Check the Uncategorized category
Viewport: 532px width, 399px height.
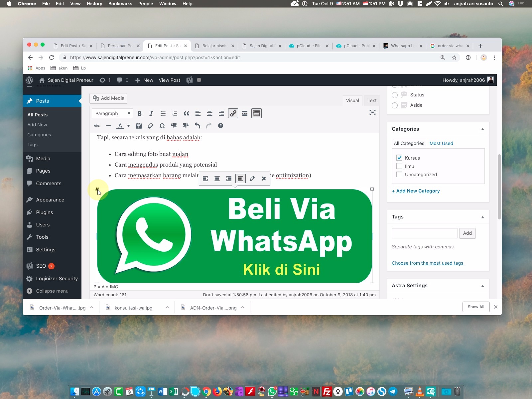pyautogui.click(x=399, y=174)
